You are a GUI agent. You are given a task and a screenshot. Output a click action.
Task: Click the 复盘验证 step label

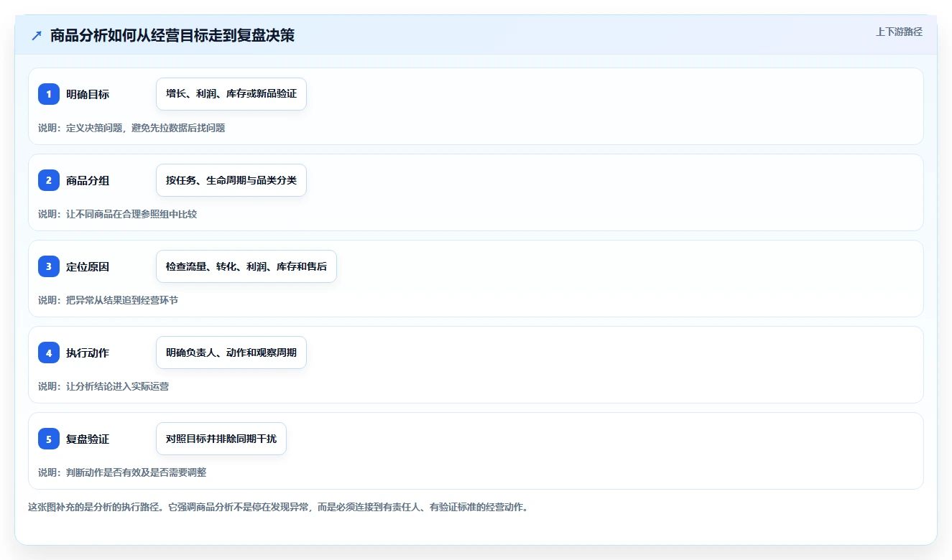[88, 439]
